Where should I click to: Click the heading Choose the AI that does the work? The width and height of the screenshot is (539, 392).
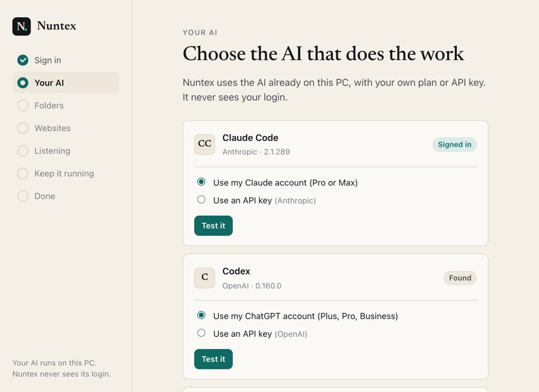tap(323, 54)
